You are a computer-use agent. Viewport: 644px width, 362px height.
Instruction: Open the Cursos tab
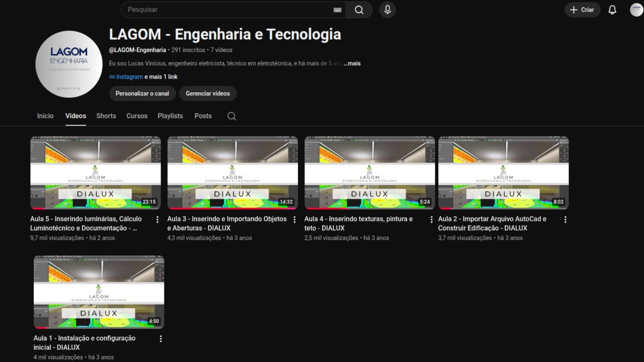tap(137, 116)
